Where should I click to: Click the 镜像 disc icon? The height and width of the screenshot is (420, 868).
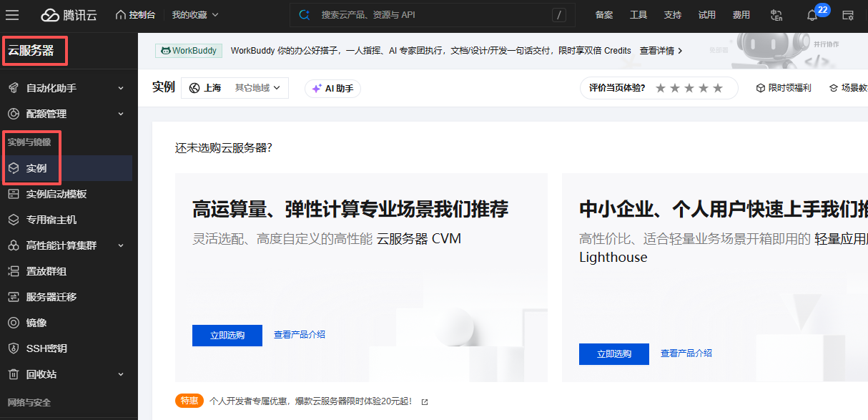click(x=13, y=323)
